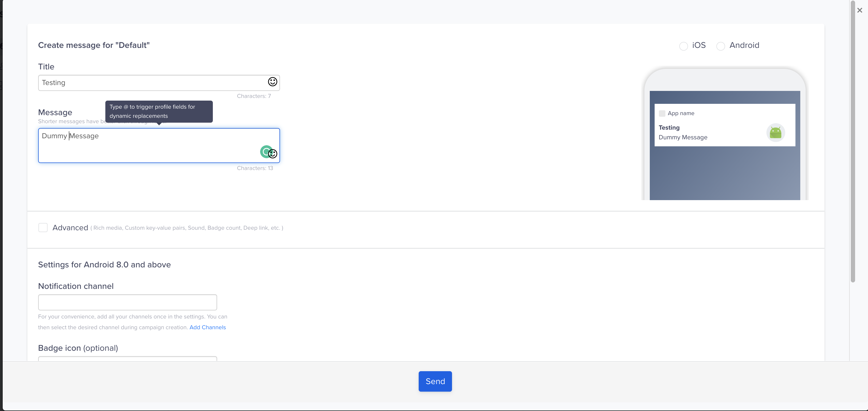The height and width of the screenshot is (411, 868).
Task: Enable the Advanced options checkbox
Action: pyautogui.click(x=43, y=228)
